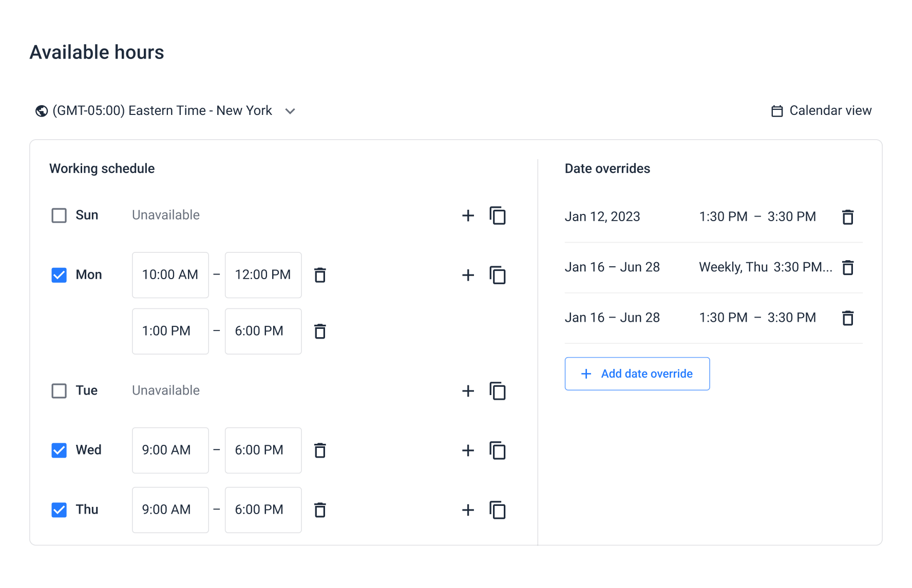Uncheck the Mon availability checkbox
912x588 pixels.
(59, 275)
